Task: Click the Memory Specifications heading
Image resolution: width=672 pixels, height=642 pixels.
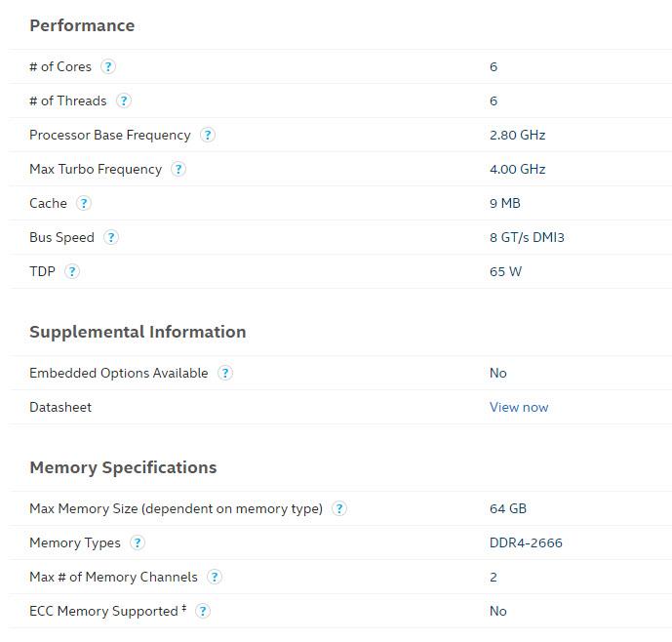Action: pos(123,467)
